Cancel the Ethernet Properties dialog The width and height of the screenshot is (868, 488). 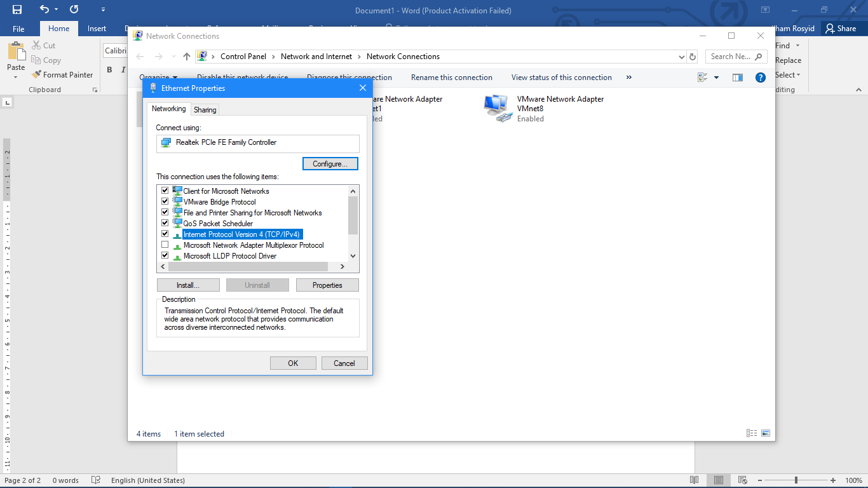(344, 363)
